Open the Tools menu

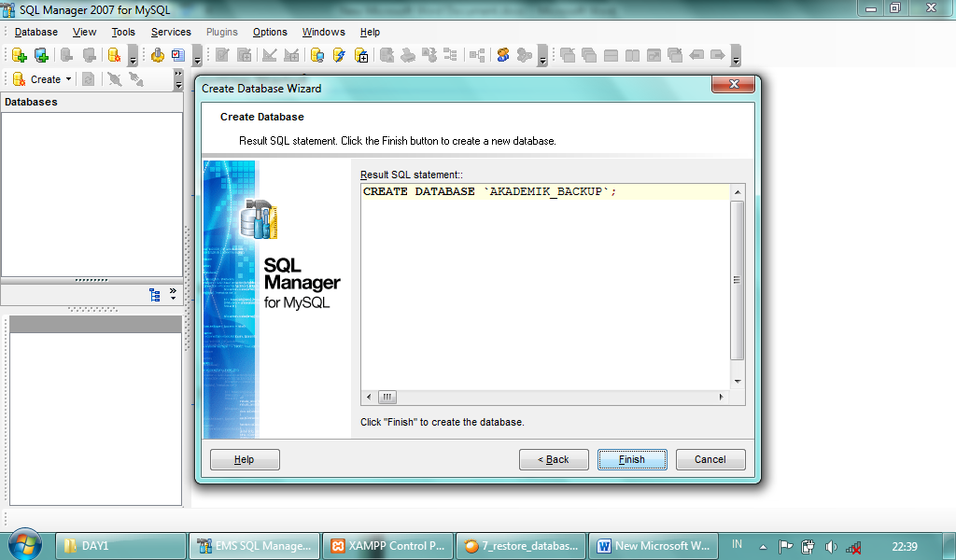[123, 33]
